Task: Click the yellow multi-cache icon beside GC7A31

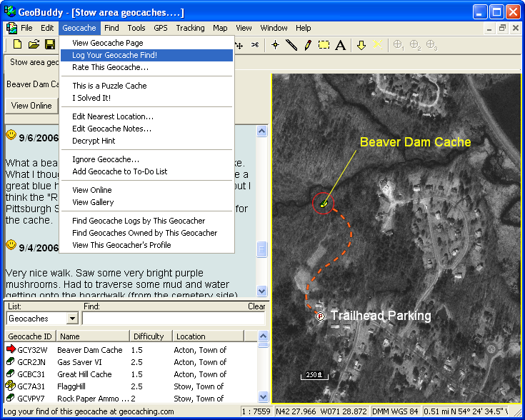Action: (x=11, y=386)
